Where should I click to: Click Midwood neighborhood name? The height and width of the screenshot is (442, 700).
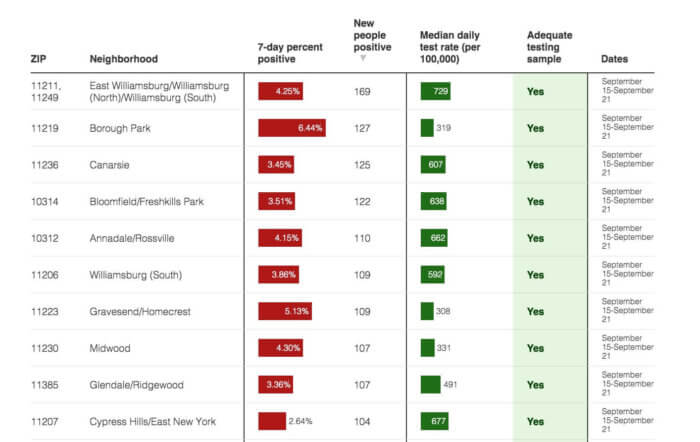pyautogui.click(x=109, y=348)
